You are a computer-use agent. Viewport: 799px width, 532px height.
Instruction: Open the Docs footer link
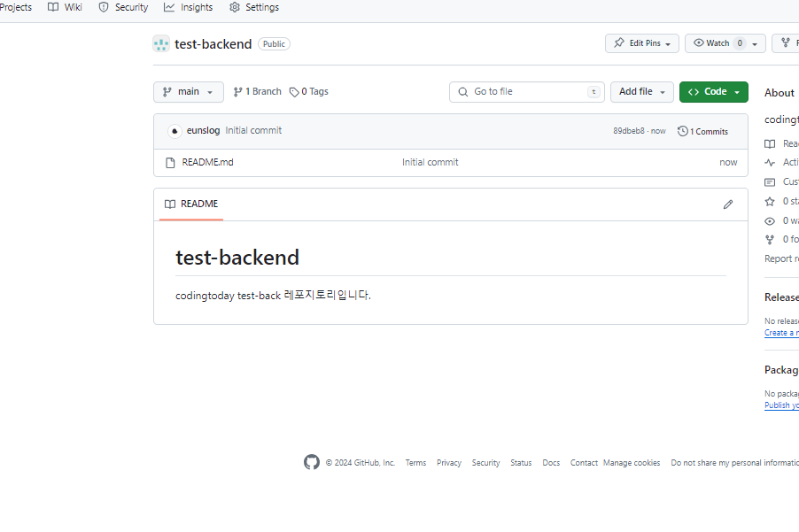(x=551, y=463)
